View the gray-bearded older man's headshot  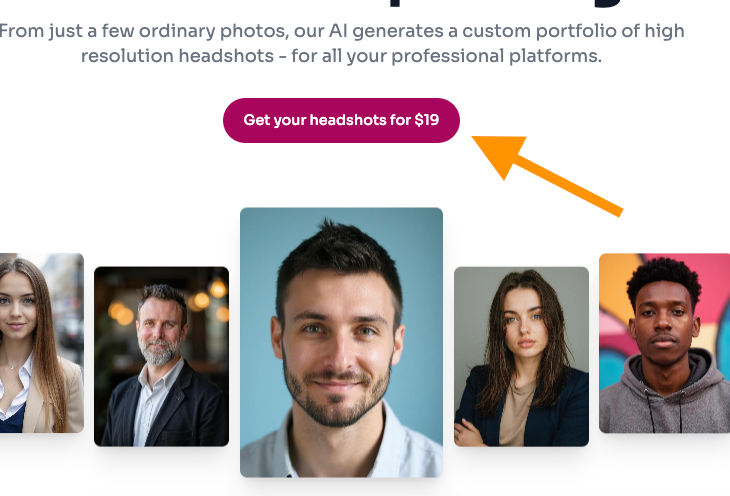pos(161,356)
